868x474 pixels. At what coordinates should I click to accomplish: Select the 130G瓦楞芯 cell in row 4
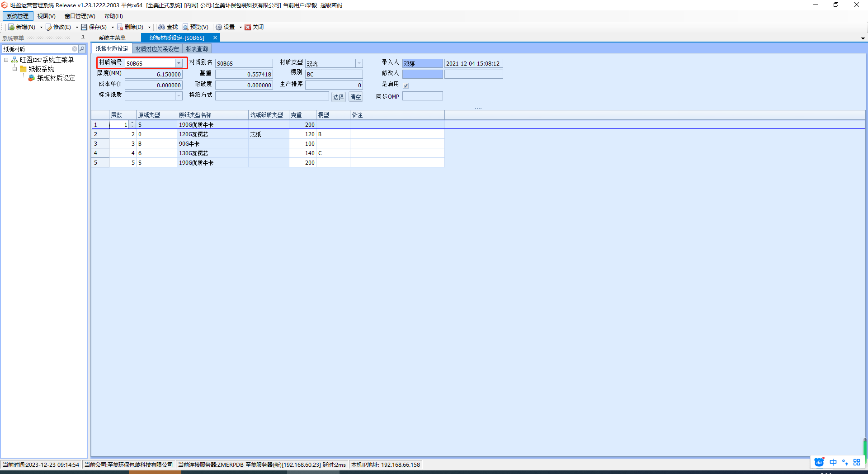click(x=212, y=153)
